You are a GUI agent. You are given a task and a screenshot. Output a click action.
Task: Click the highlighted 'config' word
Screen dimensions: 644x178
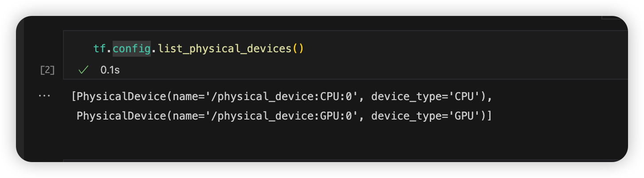pos(131,48)
